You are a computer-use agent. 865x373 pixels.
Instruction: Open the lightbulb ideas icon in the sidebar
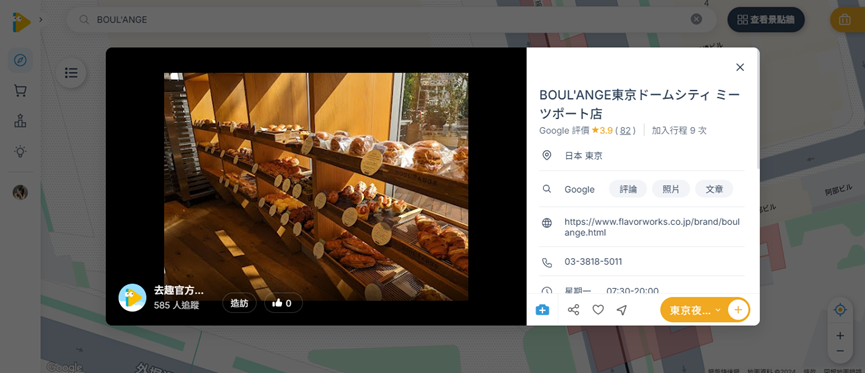coord(20,151)
